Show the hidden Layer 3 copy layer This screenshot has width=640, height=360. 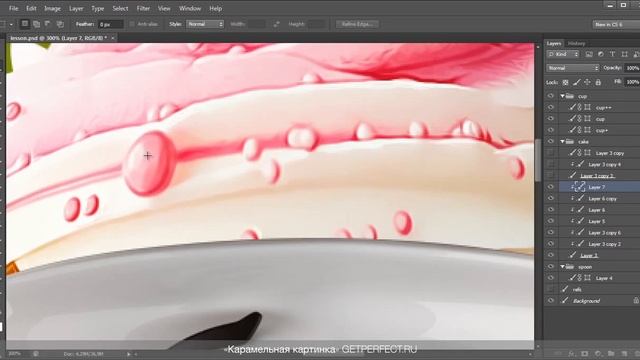[551, 153]
